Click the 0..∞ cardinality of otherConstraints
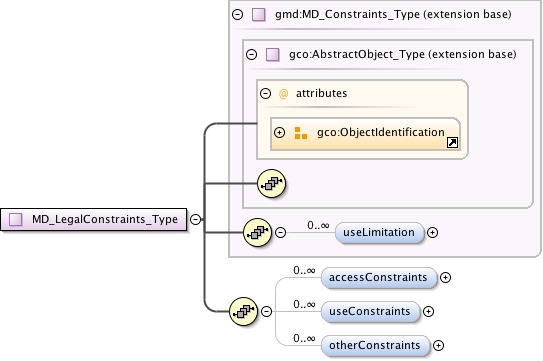The height and width of the screenshot is (361, 543). point(304,338)
